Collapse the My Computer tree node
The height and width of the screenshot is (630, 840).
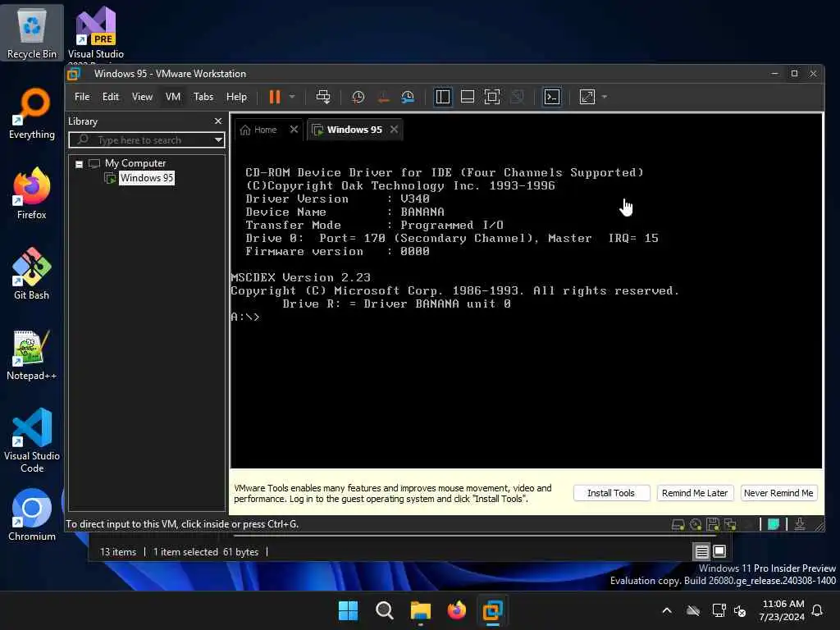click(x=80, y=164)
